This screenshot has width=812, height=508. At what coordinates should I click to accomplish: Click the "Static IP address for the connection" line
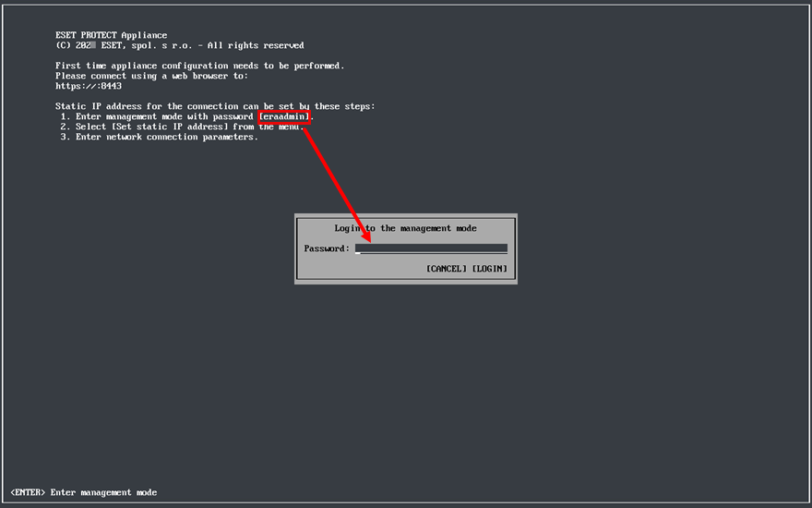click(215, 106)
